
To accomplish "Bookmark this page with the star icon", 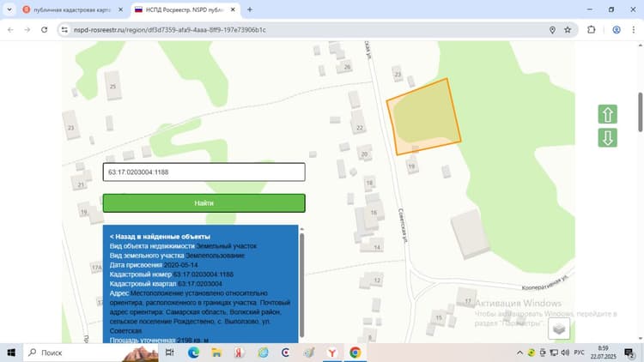I will pos(568,30).
